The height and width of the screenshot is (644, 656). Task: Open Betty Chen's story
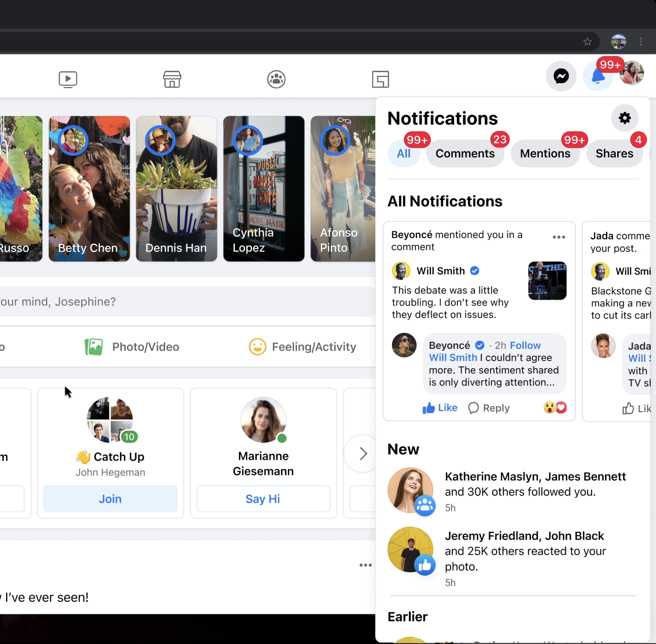tap(89, 189)
